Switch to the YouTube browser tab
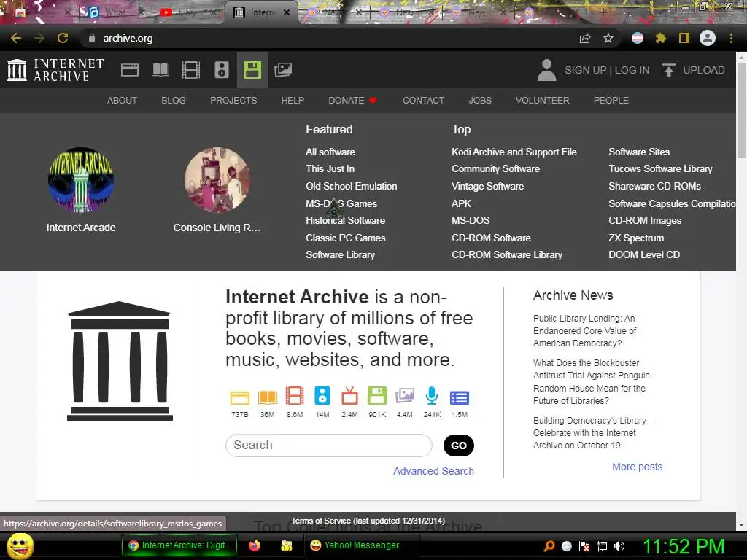 [x=187, y=12]
